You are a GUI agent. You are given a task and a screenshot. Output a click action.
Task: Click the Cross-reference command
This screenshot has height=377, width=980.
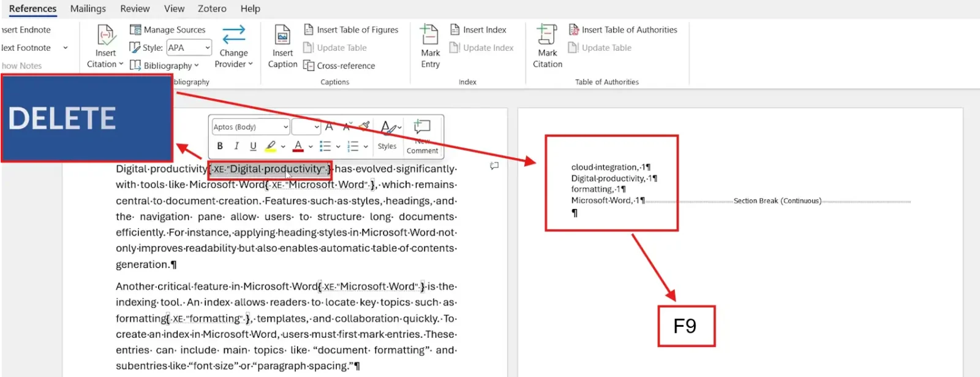[339, 66]
